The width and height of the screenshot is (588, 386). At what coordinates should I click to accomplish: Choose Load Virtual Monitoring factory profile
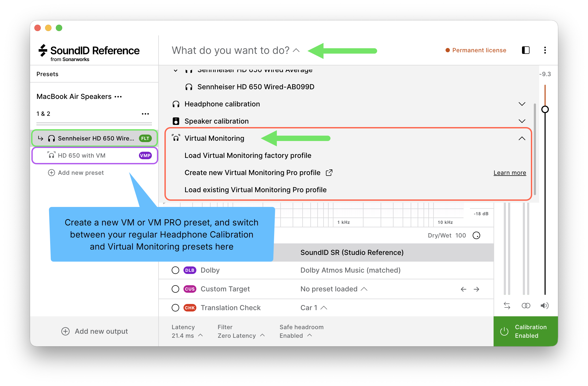coord(248,155)
